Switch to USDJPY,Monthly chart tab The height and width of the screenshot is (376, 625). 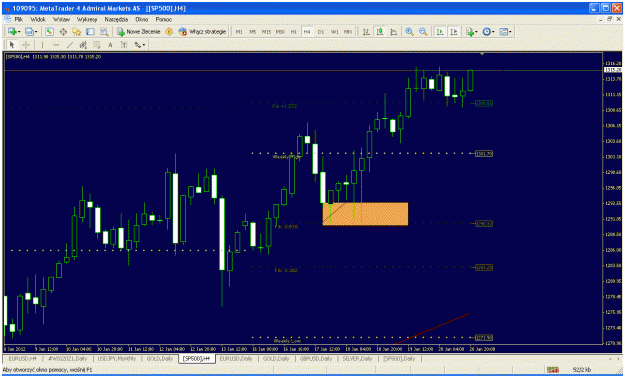coord(117,358)
